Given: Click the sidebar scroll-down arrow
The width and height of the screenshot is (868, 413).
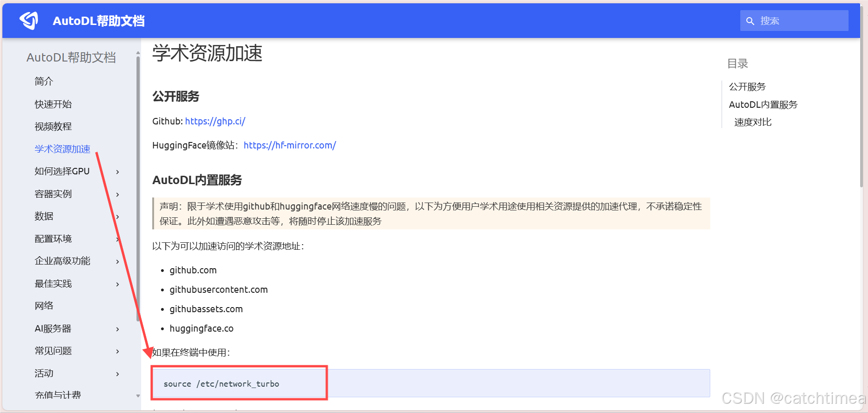Looking at the screenshot, I should click(138, 396).
